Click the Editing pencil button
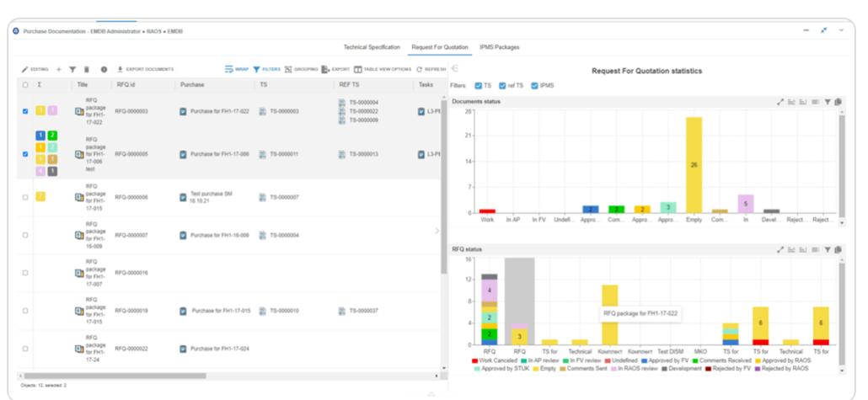 35,69
